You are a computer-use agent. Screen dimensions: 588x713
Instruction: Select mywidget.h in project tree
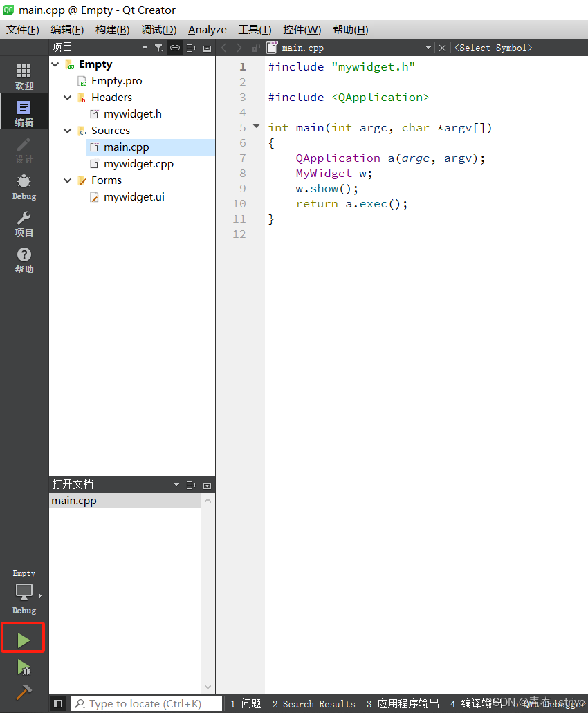coord(132,114)
